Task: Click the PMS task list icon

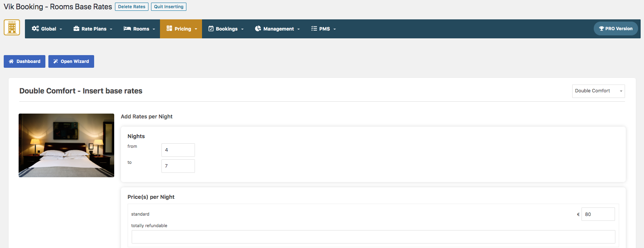Action: [314, 28]
